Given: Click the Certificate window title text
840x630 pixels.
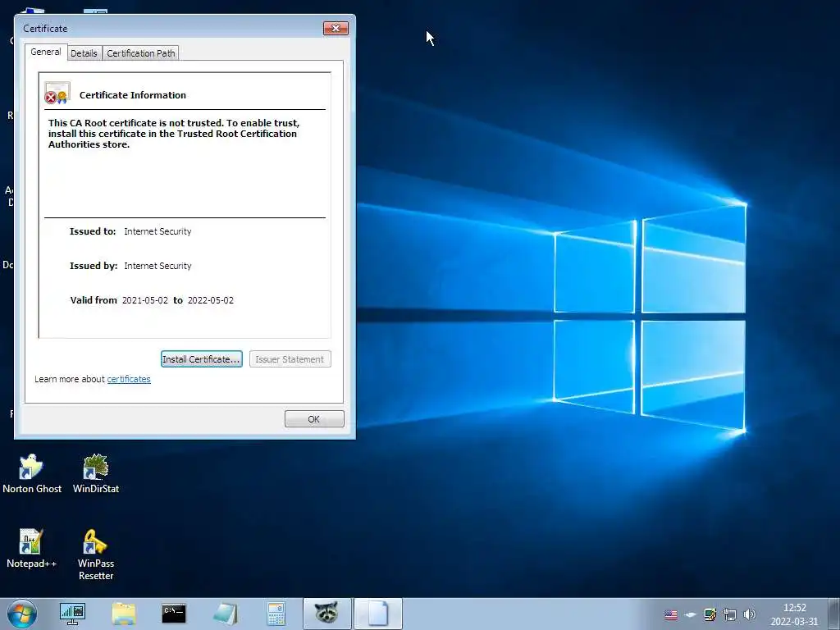Looking at the screenshot, I should point(45,29).
